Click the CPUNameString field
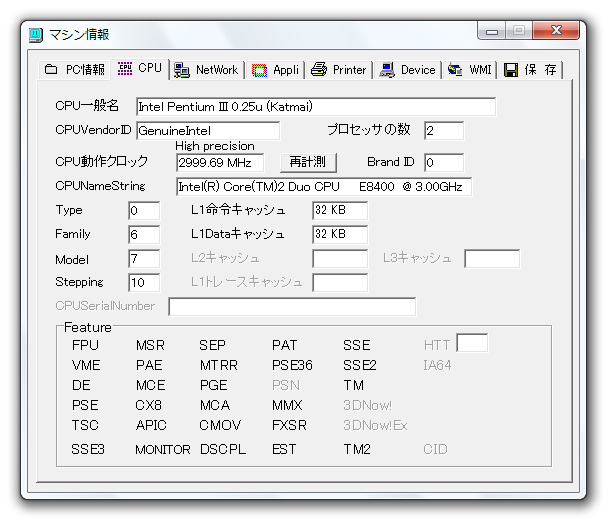The width and height of the screenshot is (610, 523). (x=324, y=187)
